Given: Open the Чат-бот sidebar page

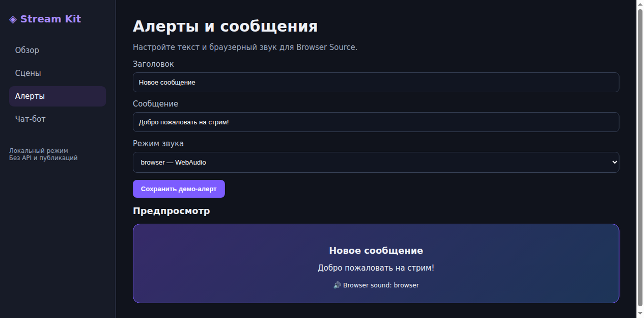Looking at the screenshot, I should click(58, 119).
